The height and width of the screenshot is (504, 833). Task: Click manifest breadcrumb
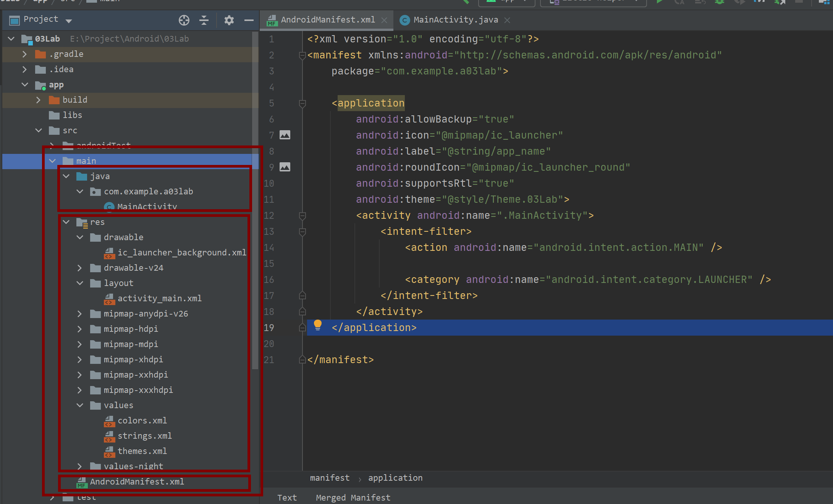(330, 478)
